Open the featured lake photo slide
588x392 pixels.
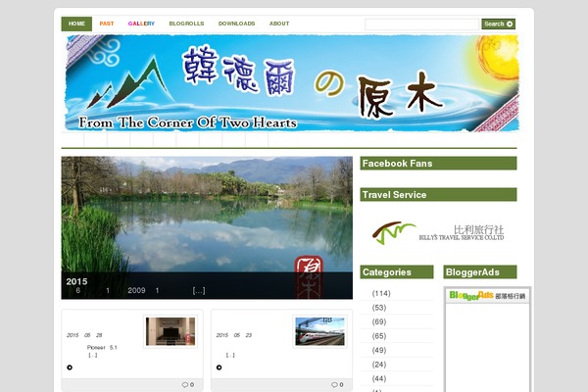coord(207,227)
